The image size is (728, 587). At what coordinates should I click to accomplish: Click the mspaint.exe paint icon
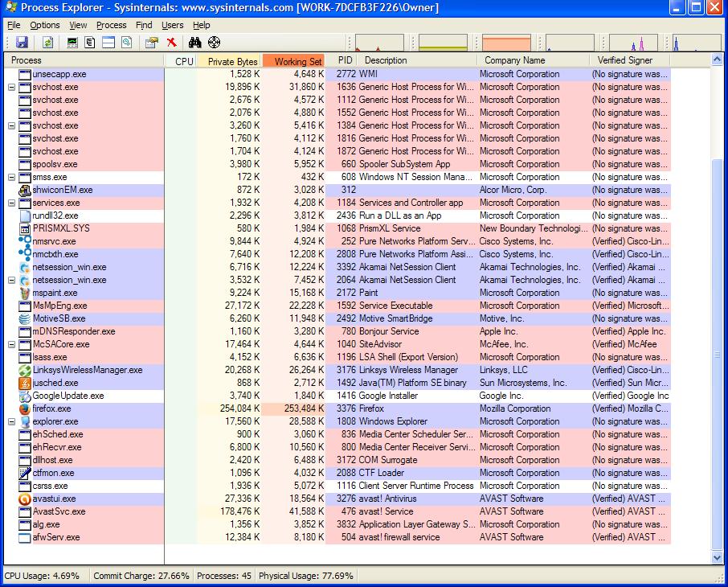coord(25,293)
